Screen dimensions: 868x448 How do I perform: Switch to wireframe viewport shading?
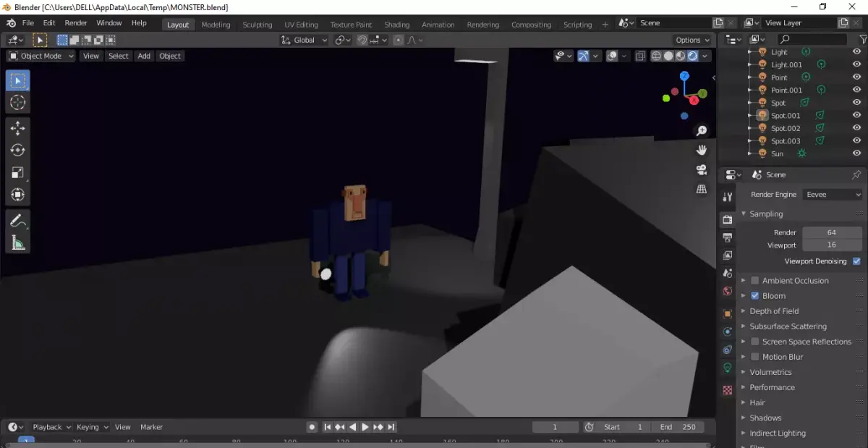click(x=657, y=56)
